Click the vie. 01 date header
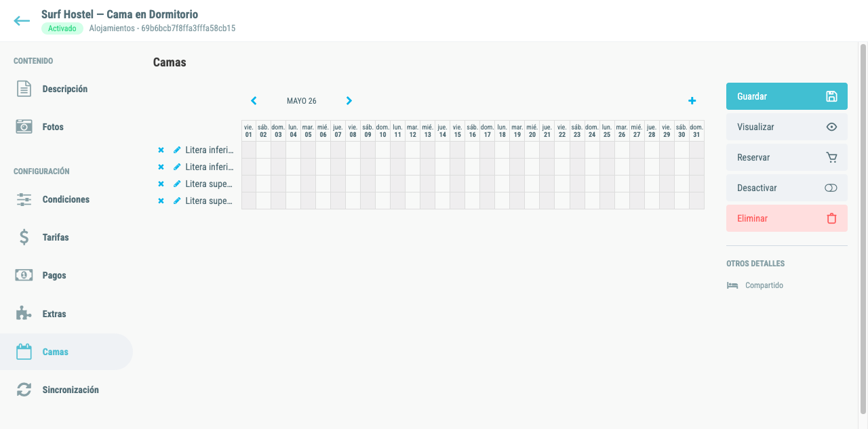 click(249, 131)
